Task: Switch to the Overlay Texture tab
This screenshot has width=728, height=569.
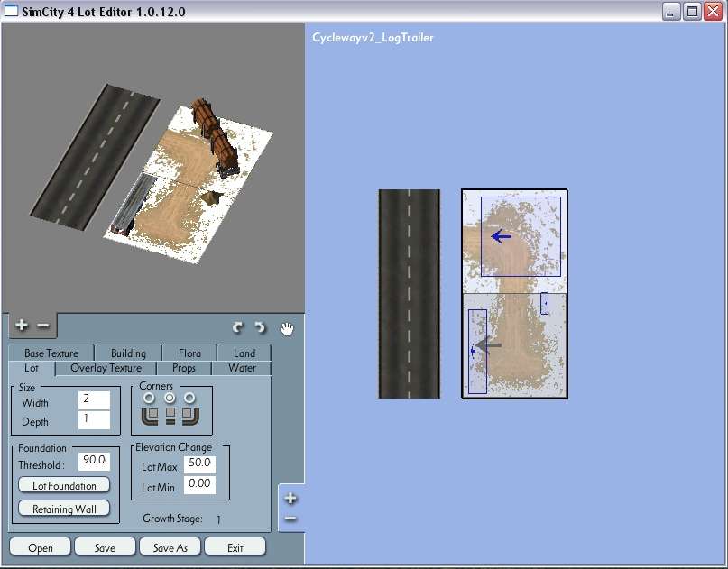Action: tap(106, 368)
